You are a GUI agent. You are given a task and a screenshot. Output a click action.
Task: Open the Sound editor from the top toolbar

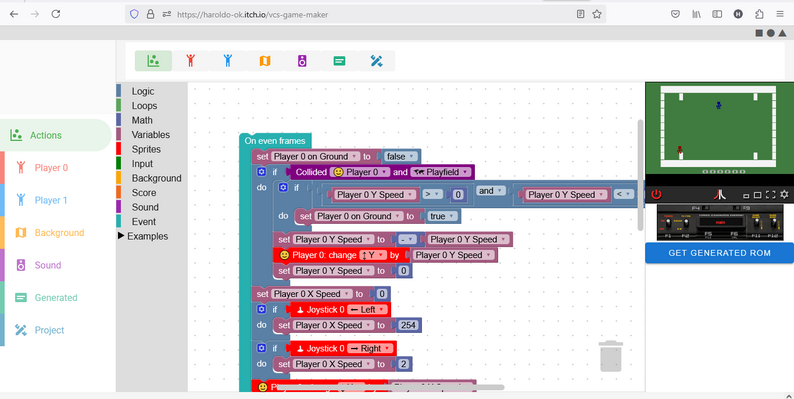[x=302, y=61]
